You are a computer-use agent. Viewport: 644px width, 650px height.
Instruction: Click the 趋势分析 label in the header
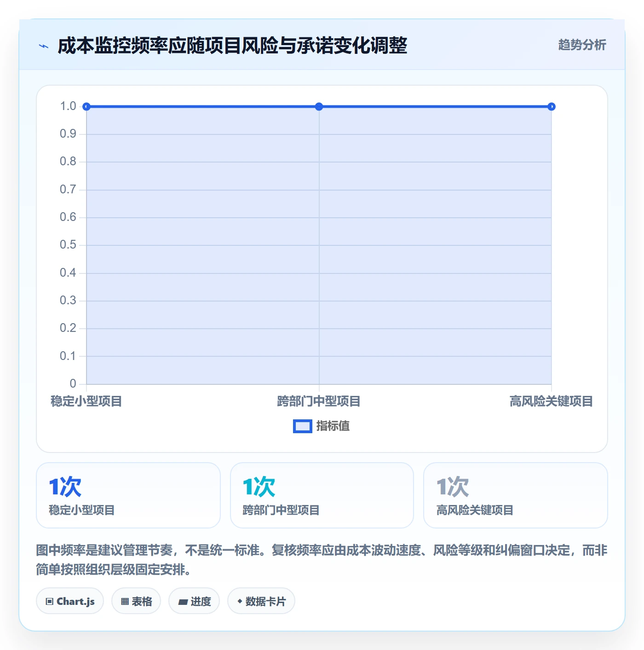tap(582, 45)
